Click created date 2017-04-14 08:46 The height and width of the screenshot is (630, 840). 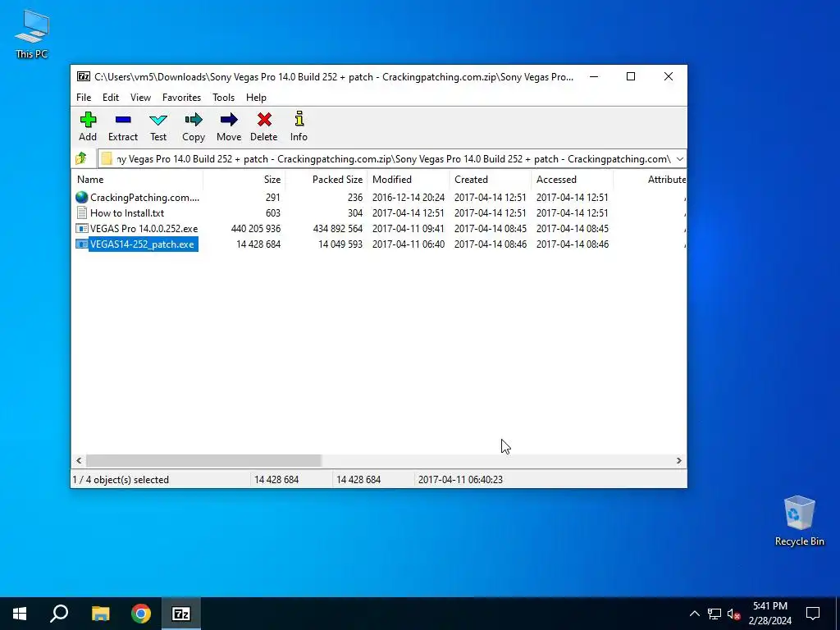click(x=491, y=244)
